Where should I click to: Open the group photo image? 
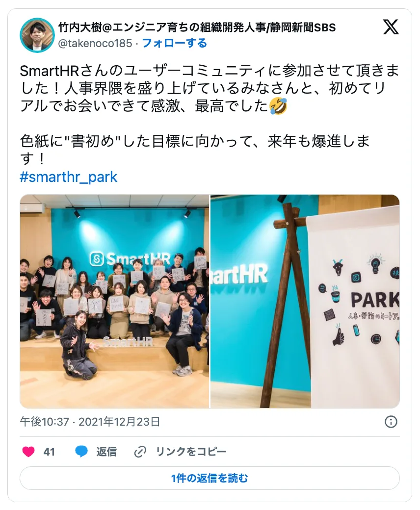coord(114,301)
